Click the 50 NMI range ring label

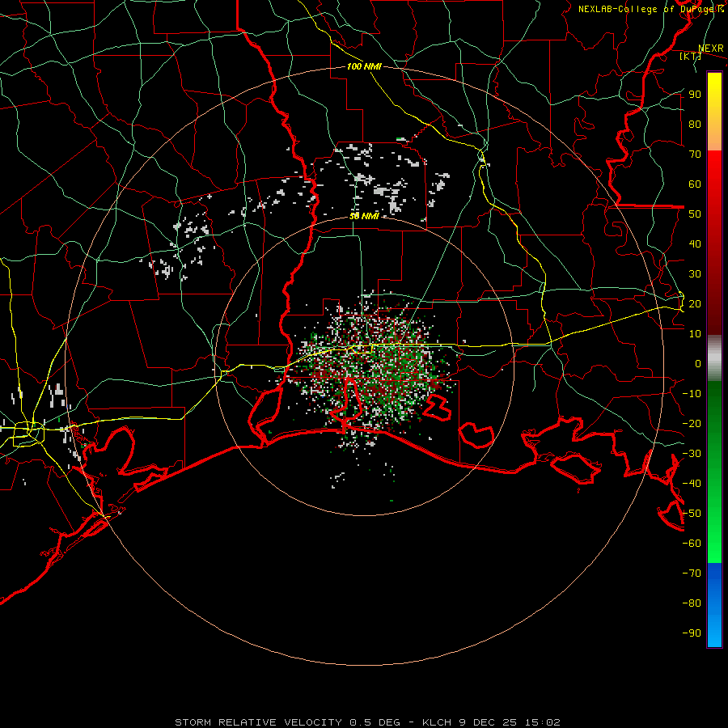pyautogui.click(x=364, y=216)
